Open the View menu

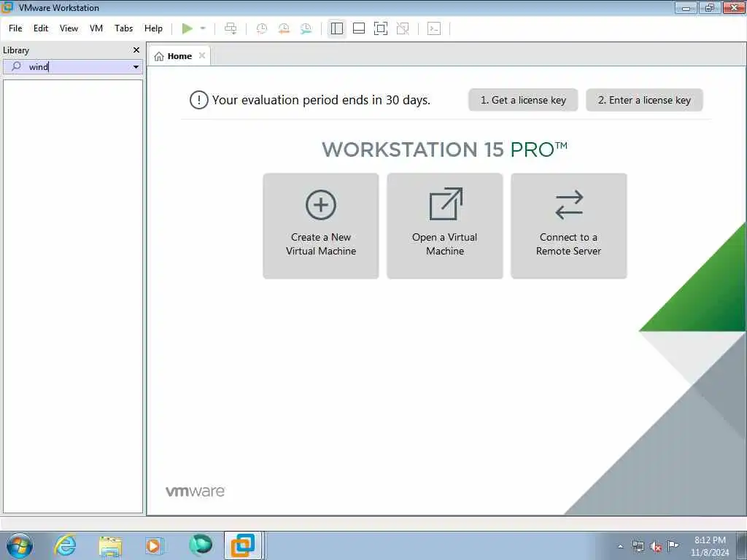pos(69,28)
